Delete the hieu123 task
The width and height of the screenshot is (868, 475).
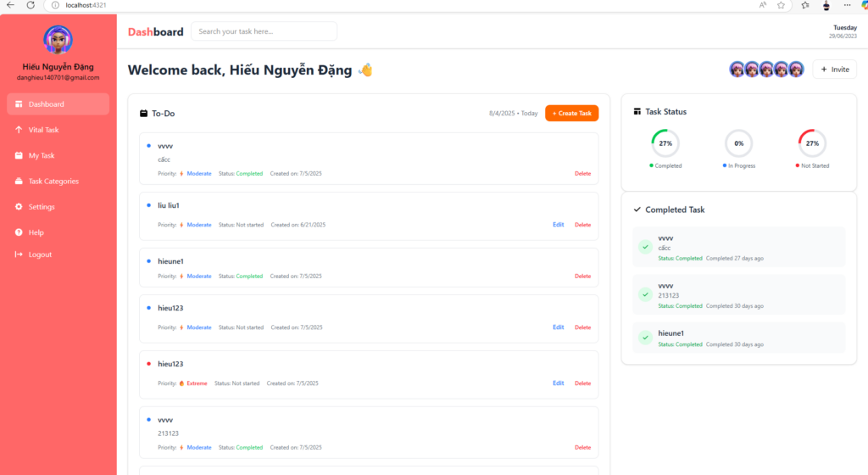[582, 327]
